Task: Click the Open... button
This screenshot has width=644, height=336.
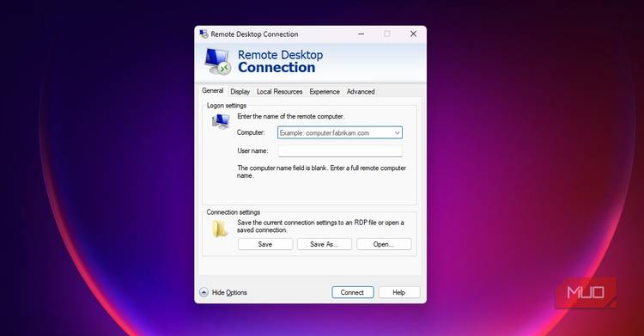Action: [384, 244]
